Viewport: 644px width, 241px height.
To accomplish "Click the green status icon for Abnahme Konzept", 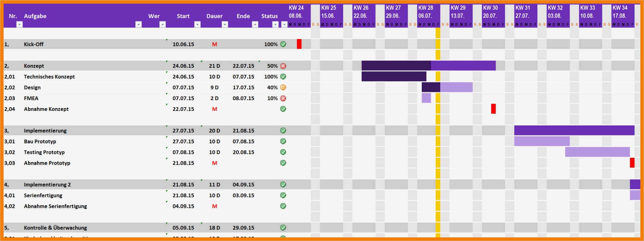I will [x=283, y=109].
